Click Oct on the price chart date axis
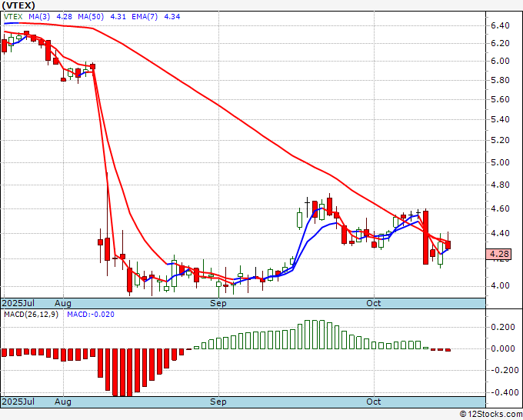This screenshot has height=420, width=523. 374,303
